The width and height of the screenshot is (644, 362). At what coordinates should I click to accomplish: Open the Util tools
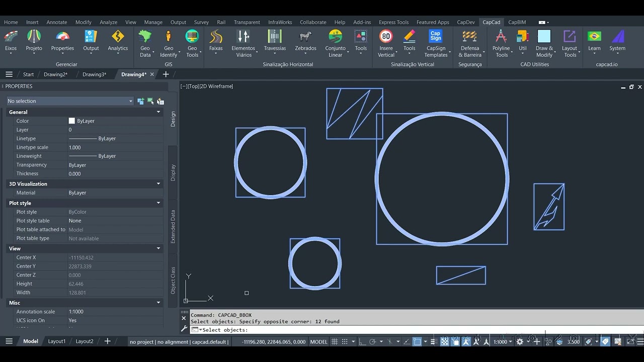point(523,41)
